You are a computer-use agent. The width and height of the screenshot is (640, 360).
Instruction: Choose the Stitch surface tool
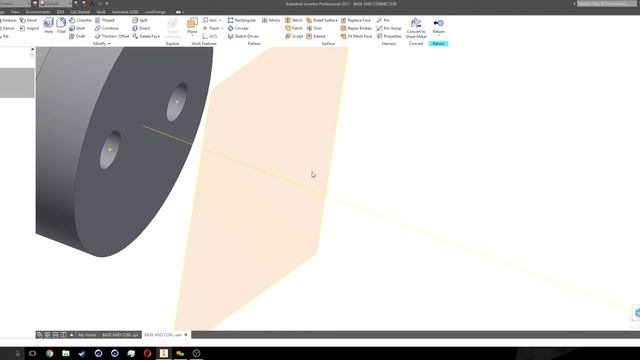[293, 20]
